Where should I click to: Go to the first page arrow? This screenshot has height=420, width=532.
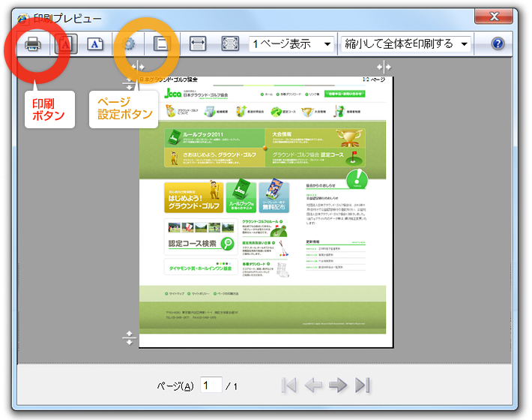click(x=289, y=385)
